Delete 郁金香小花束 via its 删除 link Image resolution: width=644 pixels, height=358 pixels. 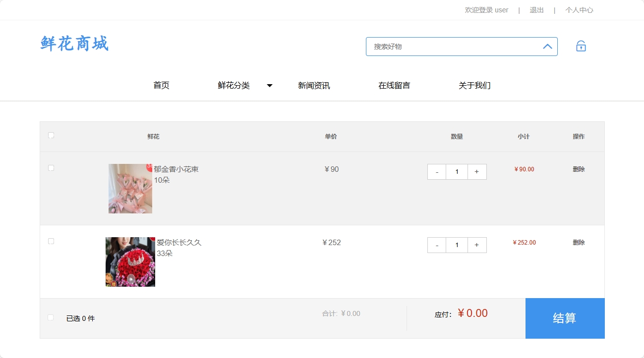point(579,169)
